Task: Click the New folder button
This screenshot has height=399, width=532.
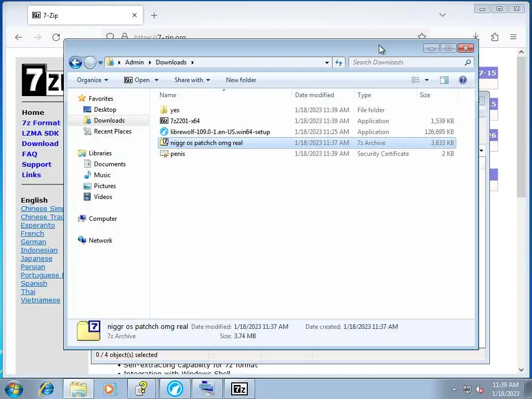Action: (241, 80)
